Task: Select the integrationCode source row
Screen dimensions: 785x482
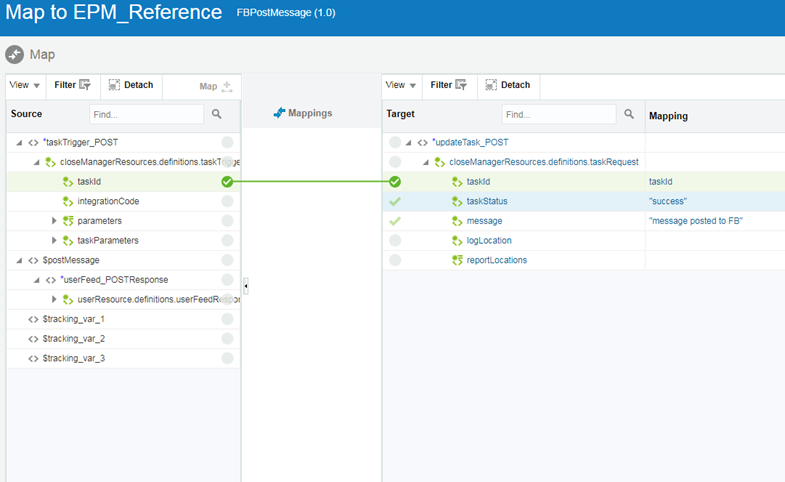Action: coord(123,201)
